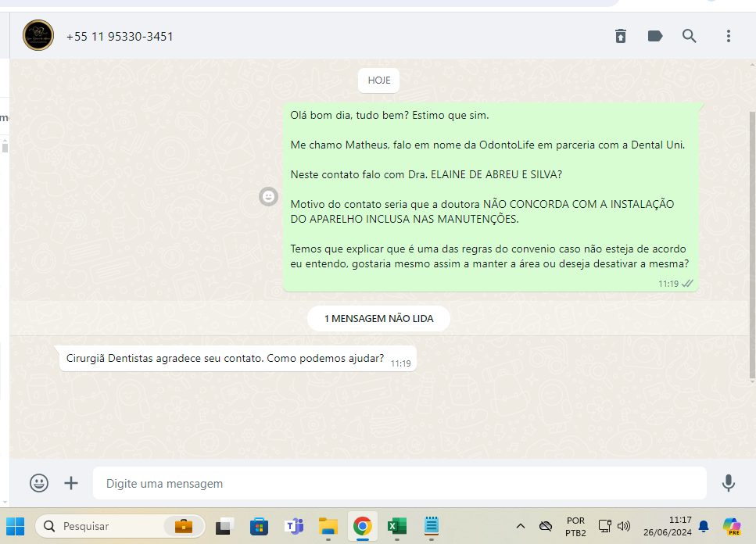Viewport: 756px width, 544px height.
Task: Open the three-dot chat menu
Action: (x=729, y=36)
